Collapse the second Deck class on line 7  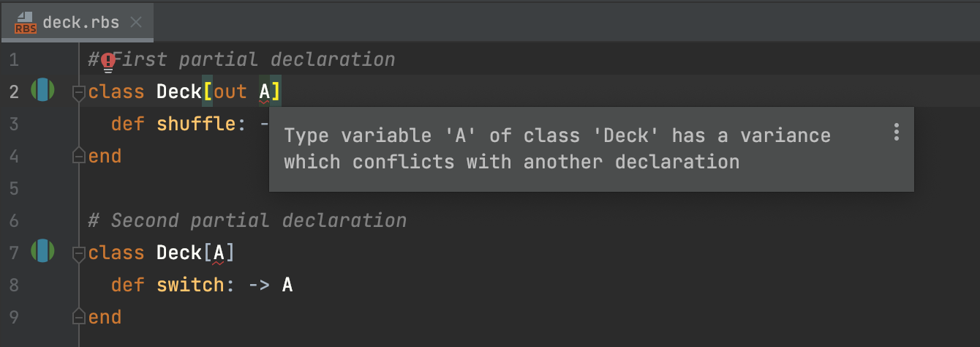[78, 253]
